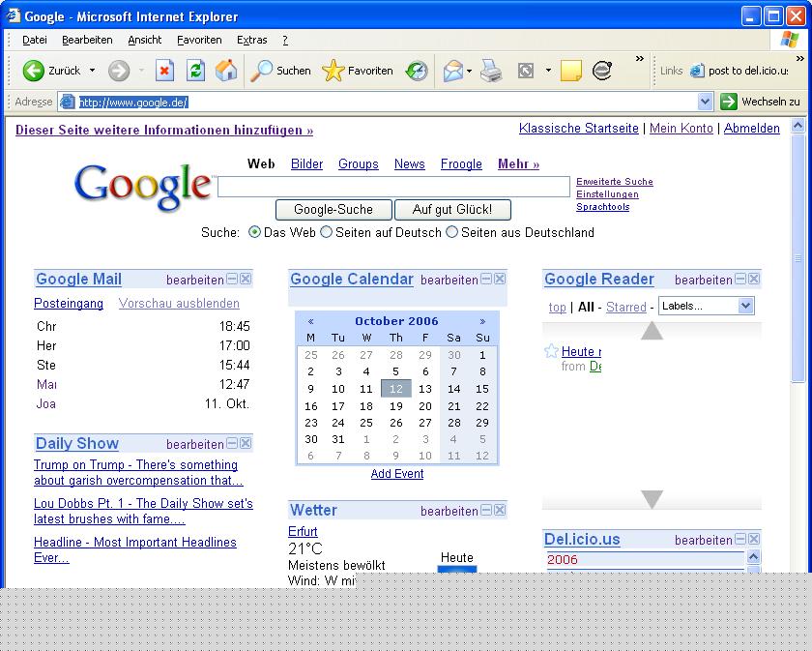
Task: Go to previous month in calendar
Action: (310, 321)
